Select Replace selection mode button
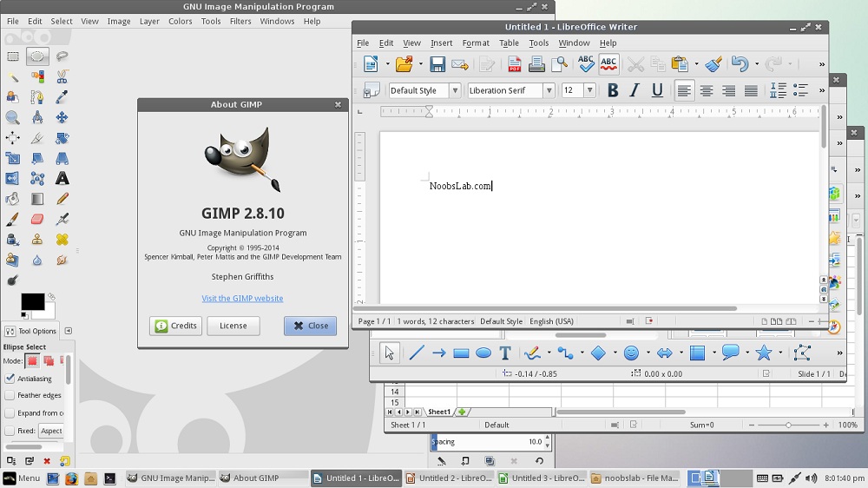This screenshot has height=488, width=868. [32, 361]
